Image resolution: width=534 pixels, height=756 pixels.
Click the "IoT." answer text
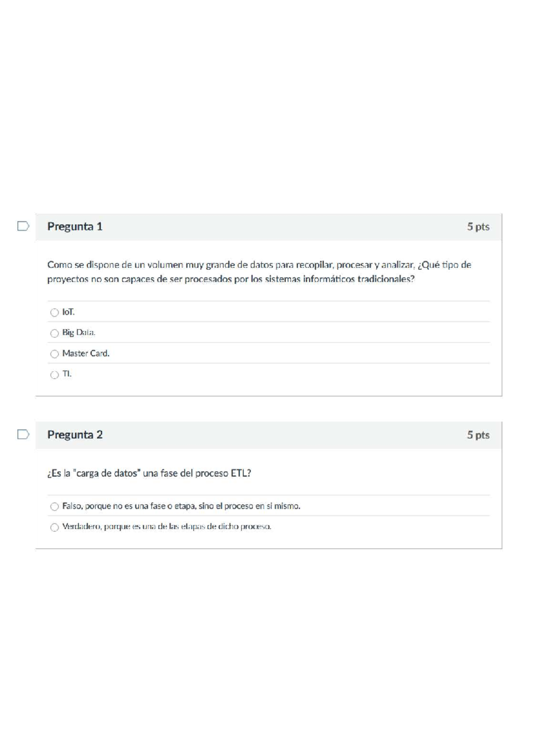[x=69, y=312]
